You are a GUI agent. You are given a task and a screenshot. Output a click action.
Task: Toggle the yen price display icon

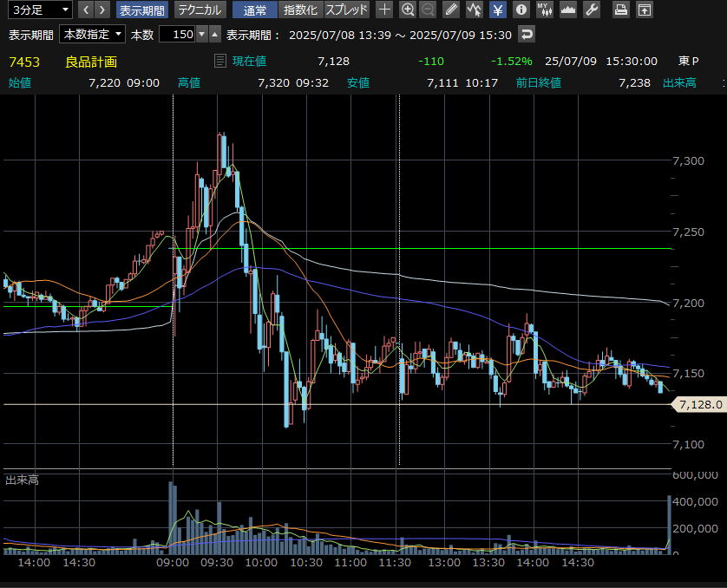[497, 10]
